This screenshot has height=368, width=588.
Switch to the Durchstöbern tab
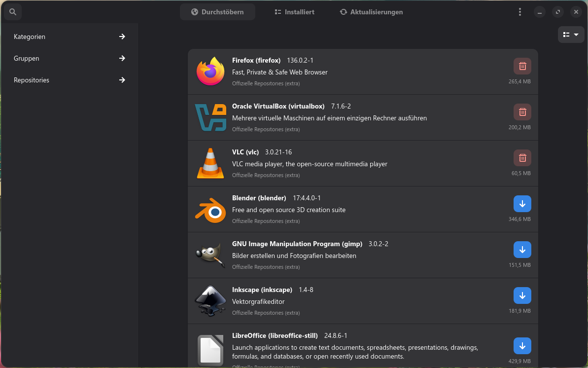pyautogui.click(x=217, y=12)
